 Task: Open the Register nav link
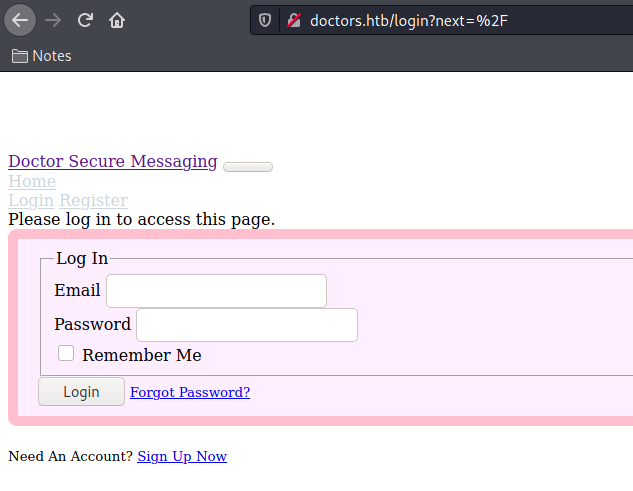94,200
